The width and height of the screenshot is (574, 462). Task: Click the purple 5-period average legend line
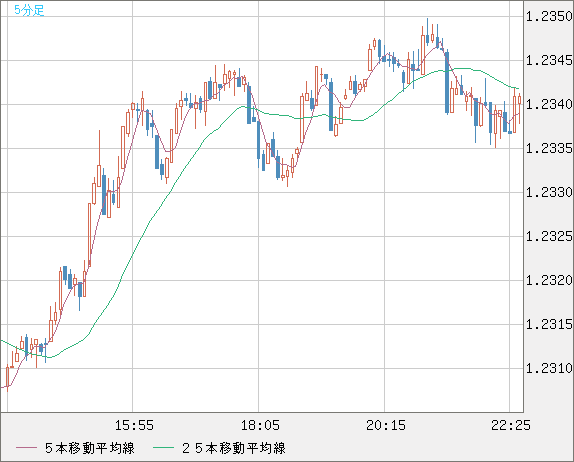26,448
